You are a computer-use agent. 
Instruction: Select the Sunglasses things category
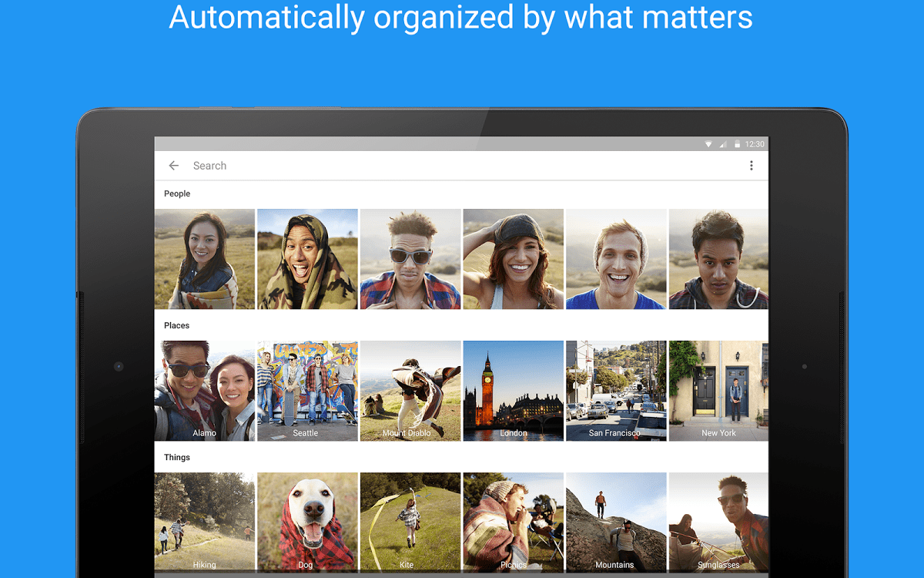click(718, 522)
